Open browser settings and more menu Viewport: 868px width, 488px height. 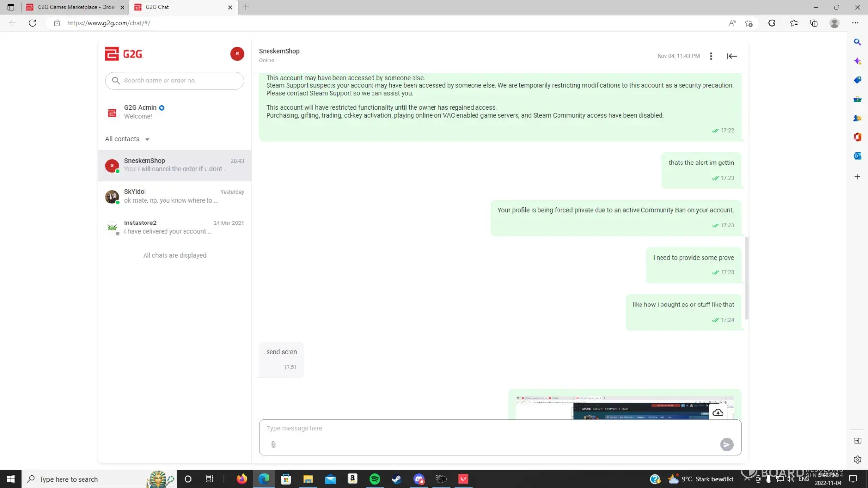855,23
